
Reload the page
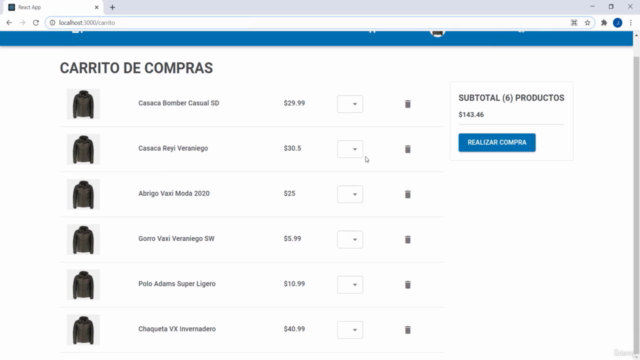pyautogui.click(x=36, y=23)
